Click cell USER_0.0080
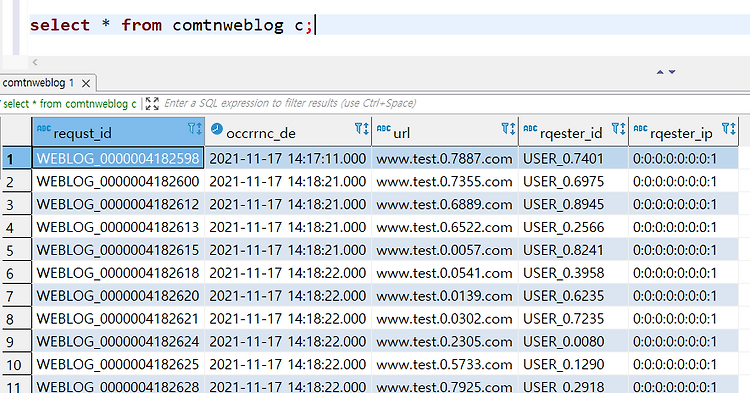Viewport: 750px width, 393px height. pos(574,341)
